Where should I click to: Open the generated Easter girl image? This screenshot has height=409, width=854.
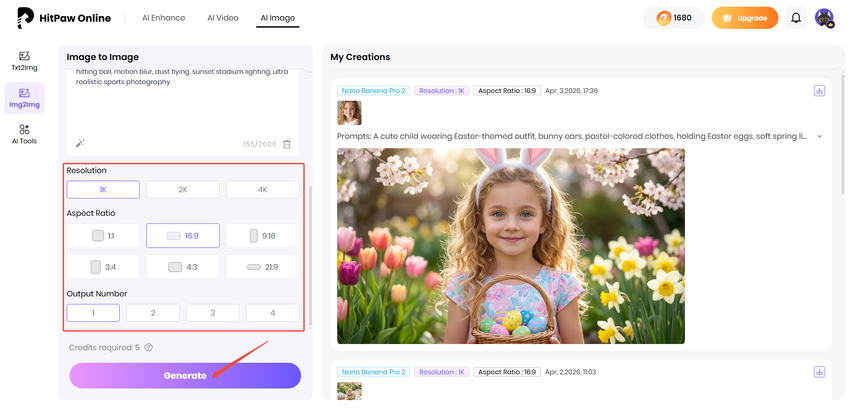510,246
